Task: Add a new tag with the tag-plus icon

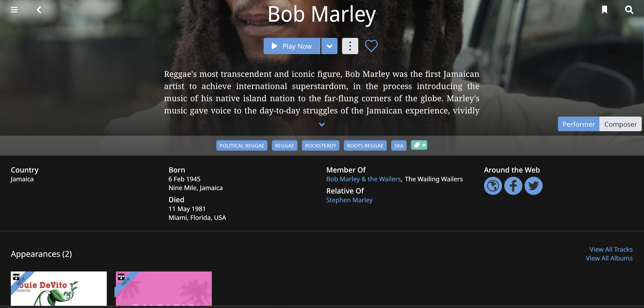Action: point(419,145)
